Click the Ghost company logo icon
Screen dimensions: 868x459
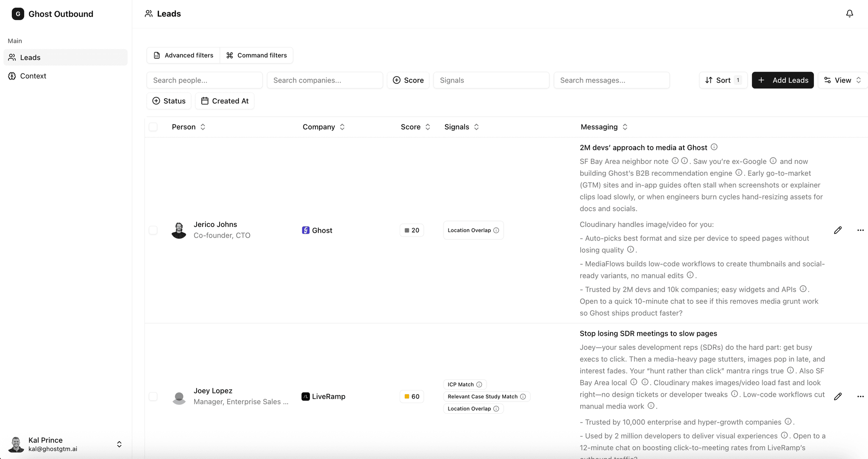tap(306, 230)
